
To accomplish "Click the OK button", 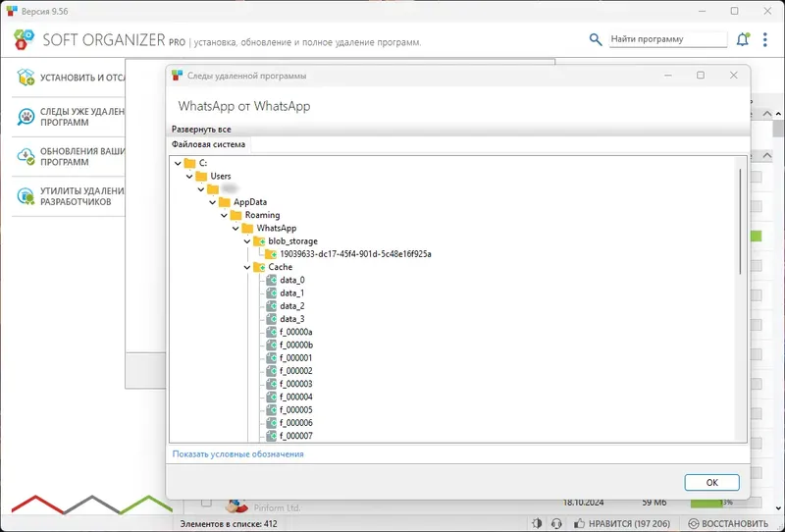I will point(711,482).
